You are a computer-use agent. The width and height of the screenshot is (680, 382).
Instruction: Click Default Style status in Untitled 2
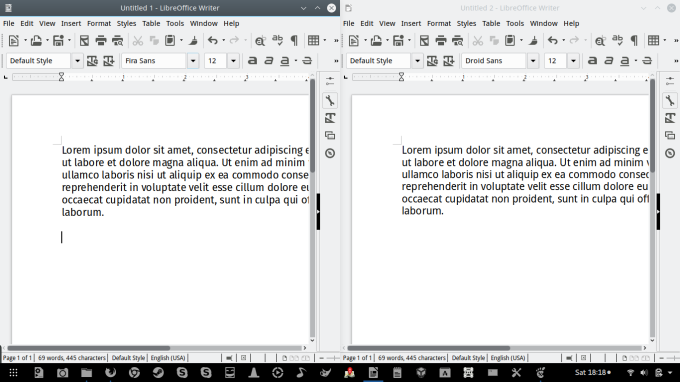coord(468,358)
